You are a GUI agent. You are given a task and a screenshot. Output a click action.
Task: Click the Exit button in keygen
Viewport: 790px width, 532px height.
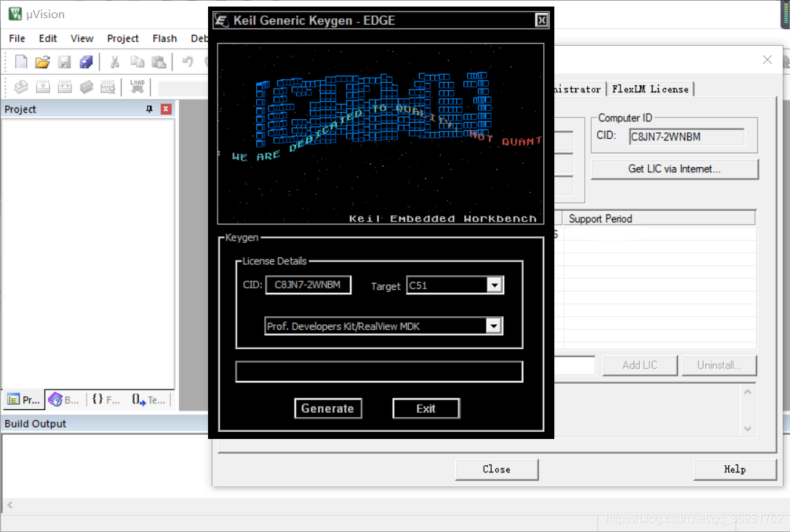pyautogui.click(x=426, y=408)
